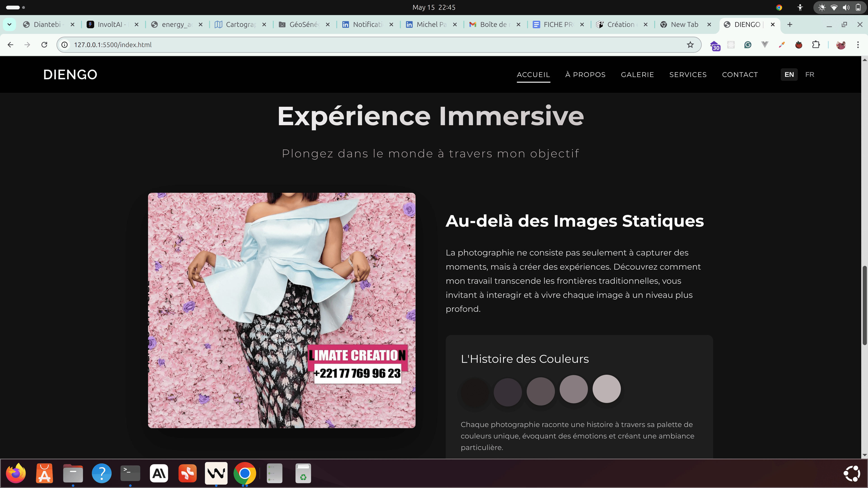Go to GALERIE in the site navigation
The image size is (868, 488).
point(637,74)
